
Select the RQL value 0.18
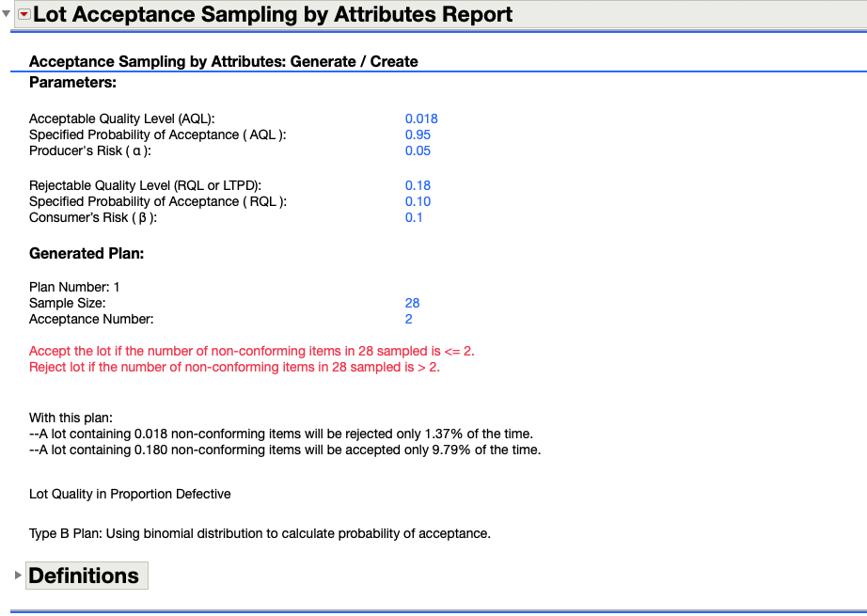point(418,186)
